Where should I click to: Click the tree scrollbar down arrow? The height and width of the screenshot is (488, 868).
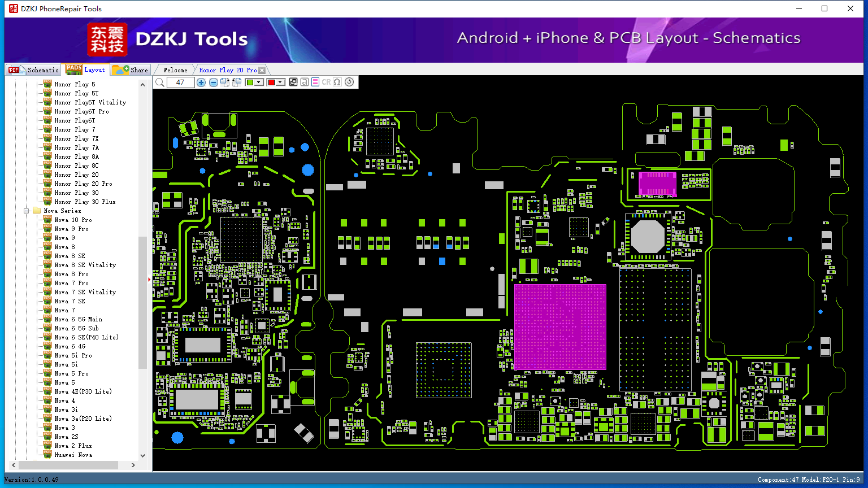tap(142, 455)
